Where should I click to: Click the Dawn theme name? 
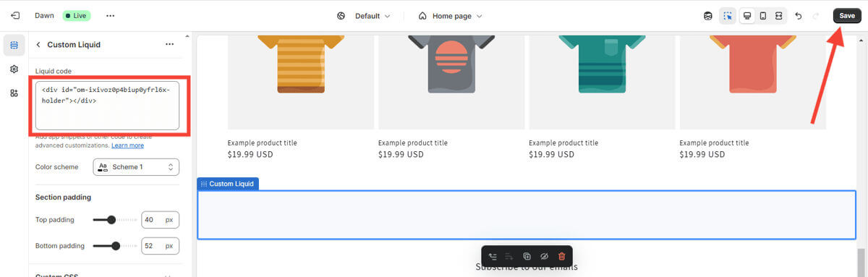pos(44,15)
